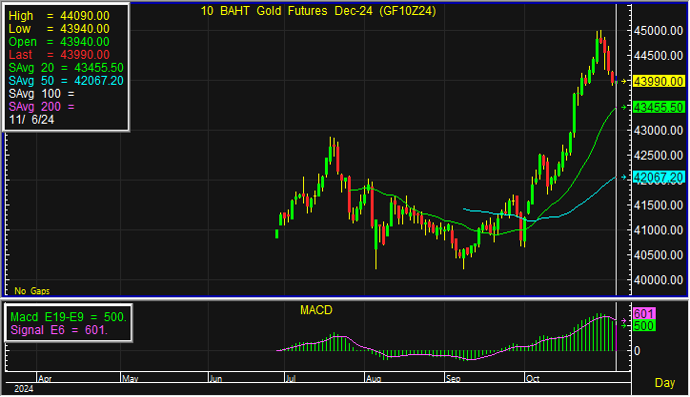Click the SAvg 50 legend entry

point(66,81)
